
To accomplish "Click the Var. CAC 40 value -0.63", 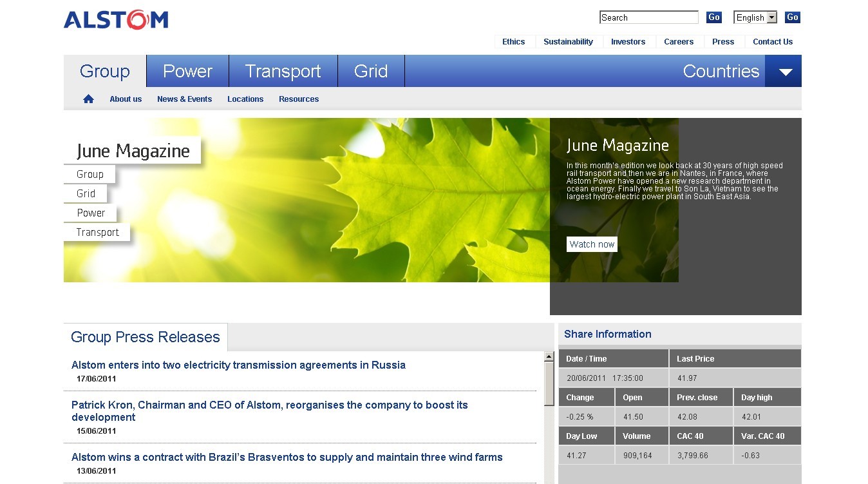I will pos(750,456).
